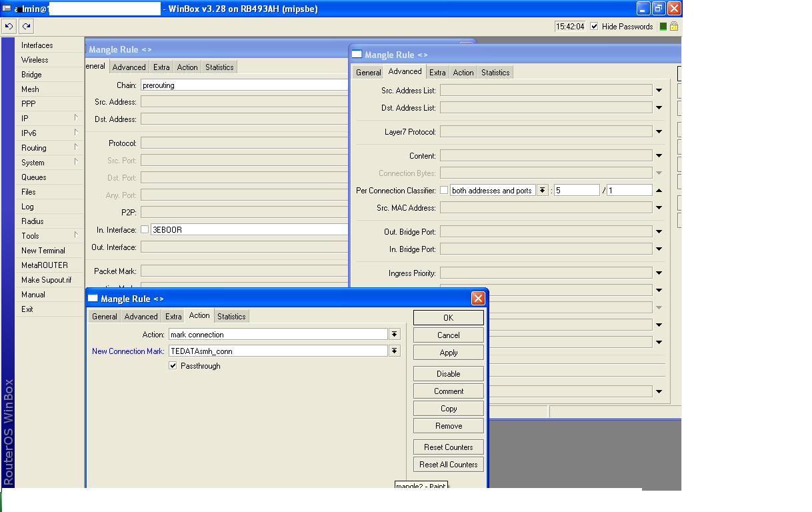Expand the Src. Address List field

tap(659, 91)
